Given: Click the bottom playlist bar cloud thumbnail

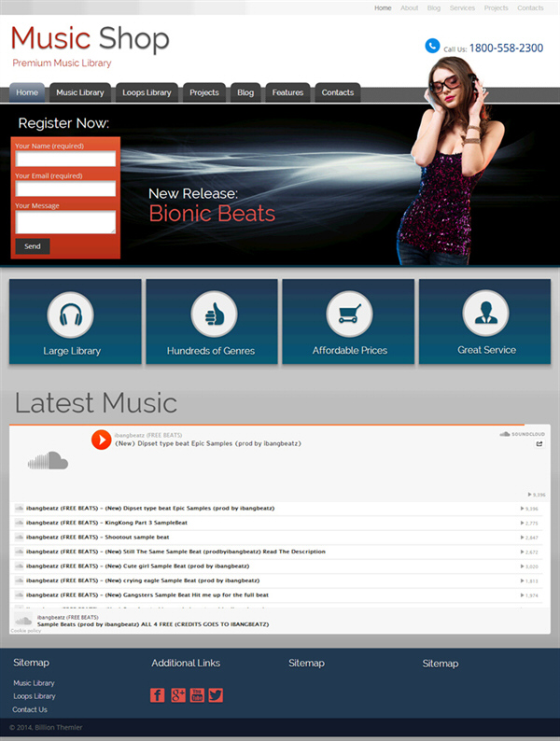Looking at the screenshot, I should click(x=23, y=621).
